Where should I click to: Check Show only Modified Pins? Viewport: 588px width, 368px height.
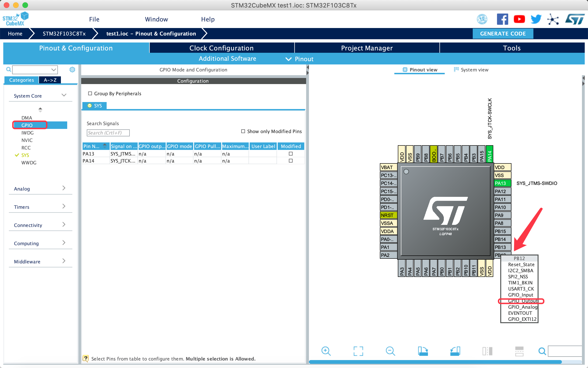(x=243, y=131)
